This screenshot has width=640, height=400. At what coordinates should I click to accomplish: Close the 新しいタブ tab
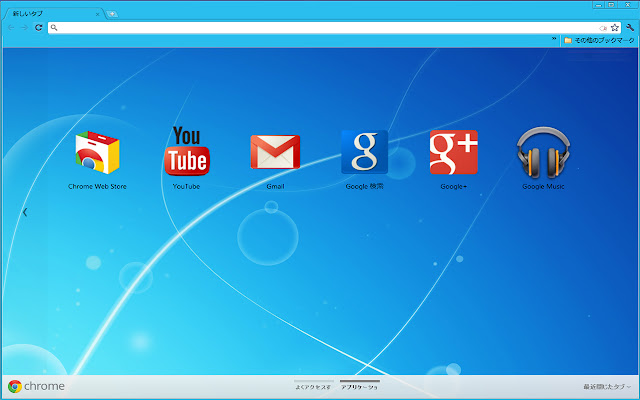98,14
